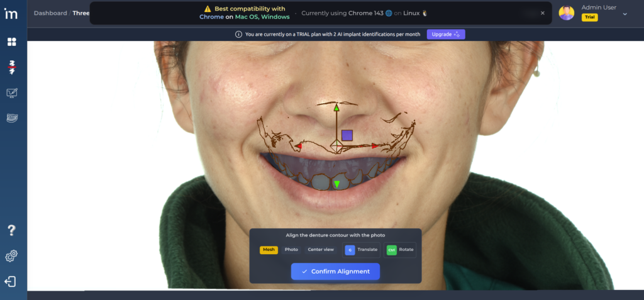Open settings with the gear icon

coord(11,256)
